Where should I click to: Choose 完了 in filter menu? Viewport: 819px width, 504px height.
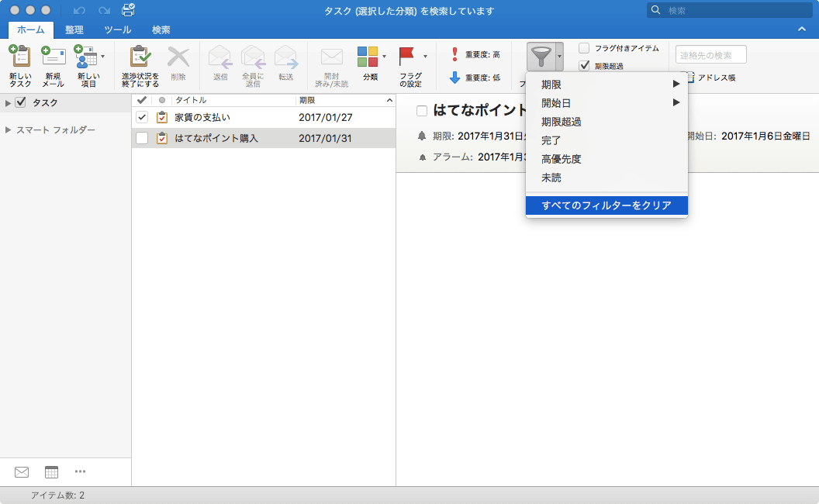606,140
